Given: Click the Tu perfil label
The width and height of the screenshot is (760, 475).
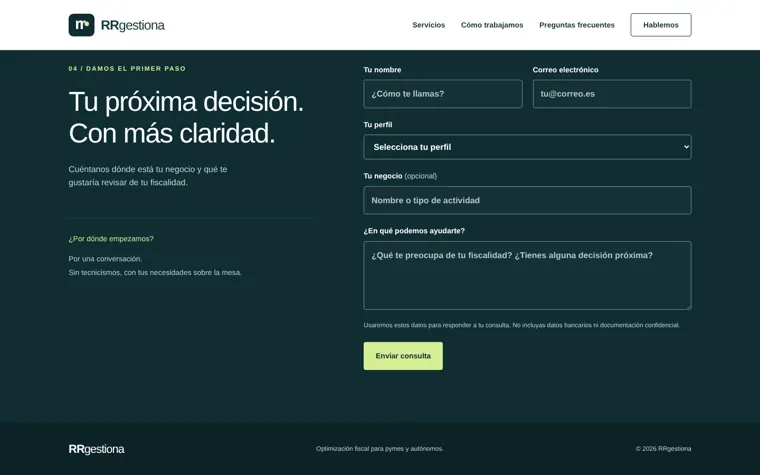Looking at the screenshot, I should [x=378, y=125].
